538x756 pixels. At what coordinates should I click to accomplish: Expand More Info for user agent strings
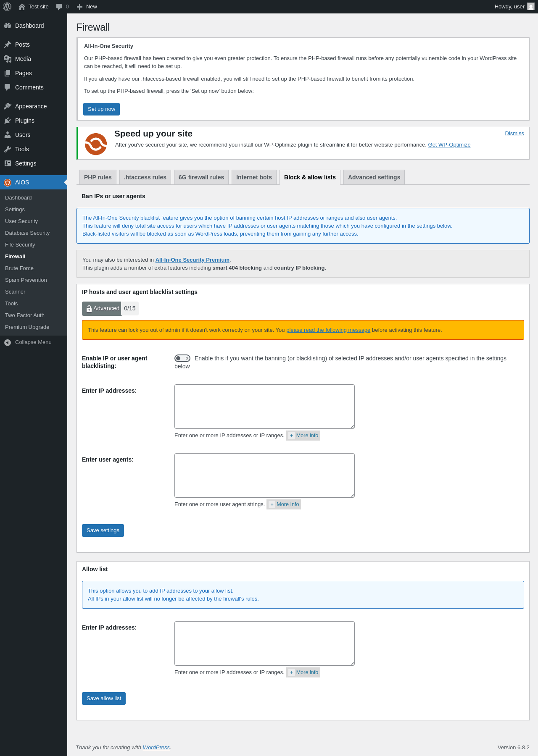(284, 504)
